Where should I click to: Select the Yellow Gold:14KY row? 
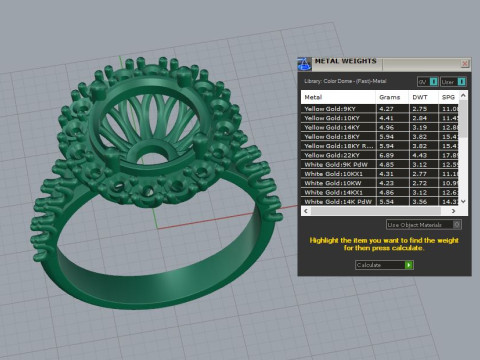tap(380, 127)
